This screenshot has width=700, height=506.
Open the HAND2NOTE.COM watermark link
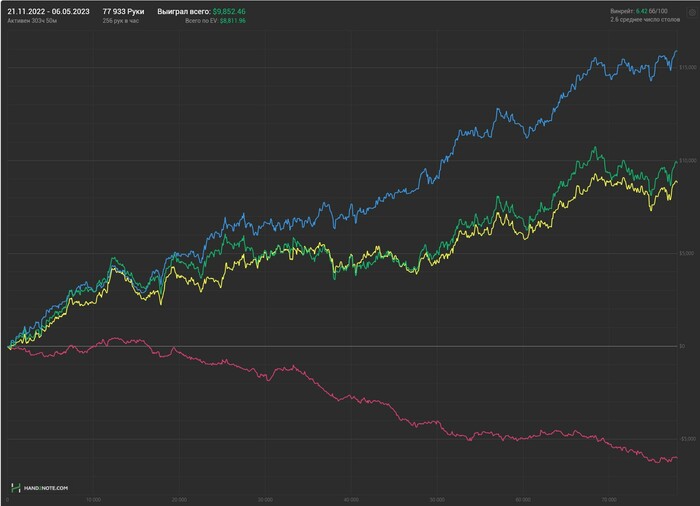(x=46, y=488)
